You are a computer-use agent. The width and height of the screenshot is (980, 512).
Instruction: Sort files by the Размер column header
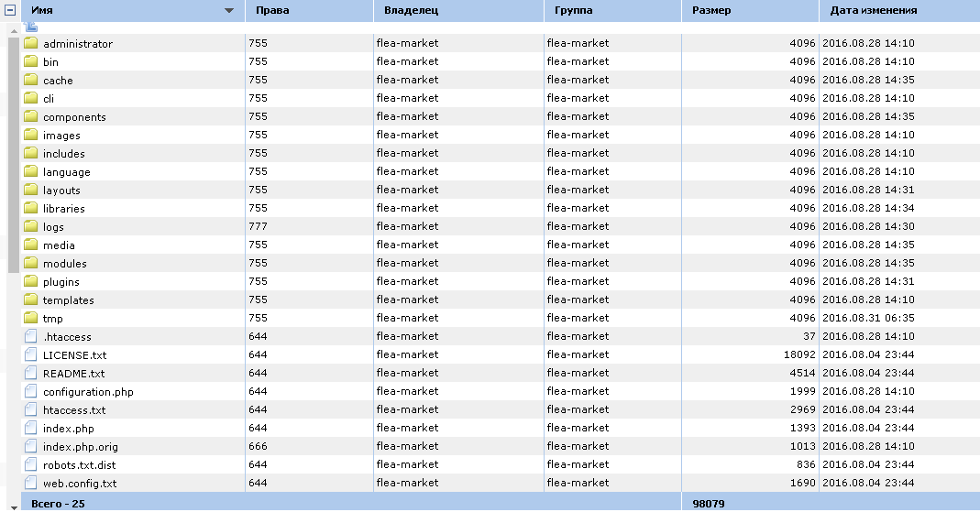coord(711,11)
